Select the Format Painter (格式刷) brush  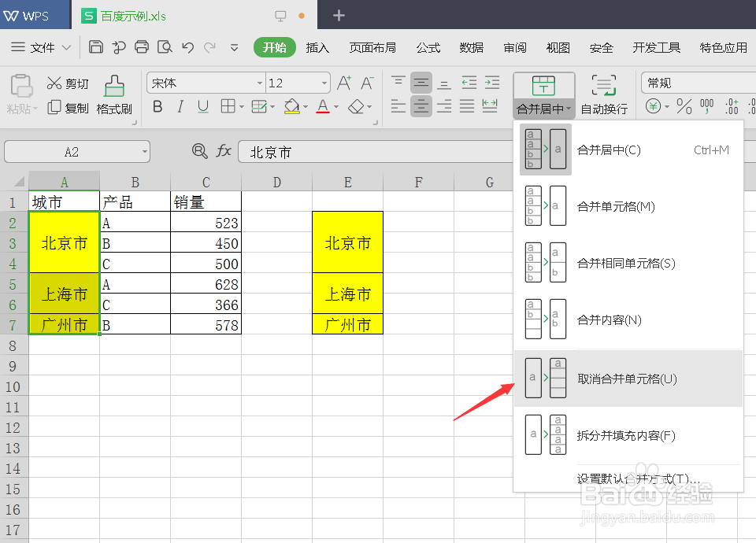pyautogui.click(x=114, y=87)
